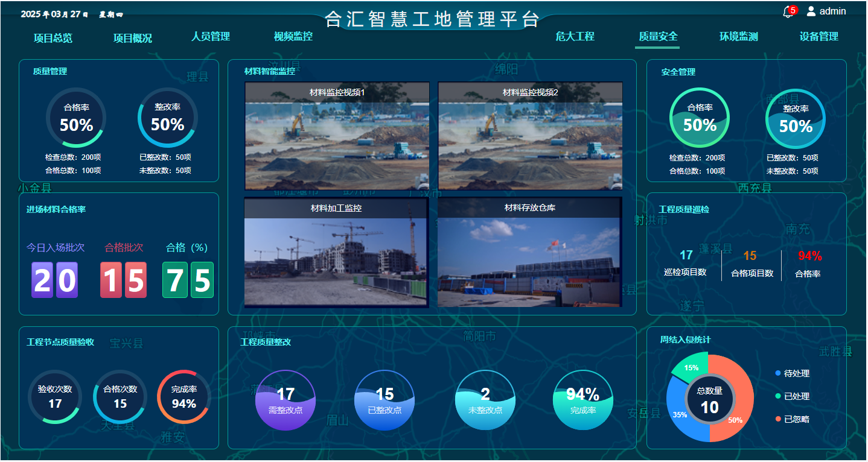Viewport: 868px width, 462px height.
Task: Open the 材料存放仓库 camera view
Action: pyautogui.click(x=529, y=253)
